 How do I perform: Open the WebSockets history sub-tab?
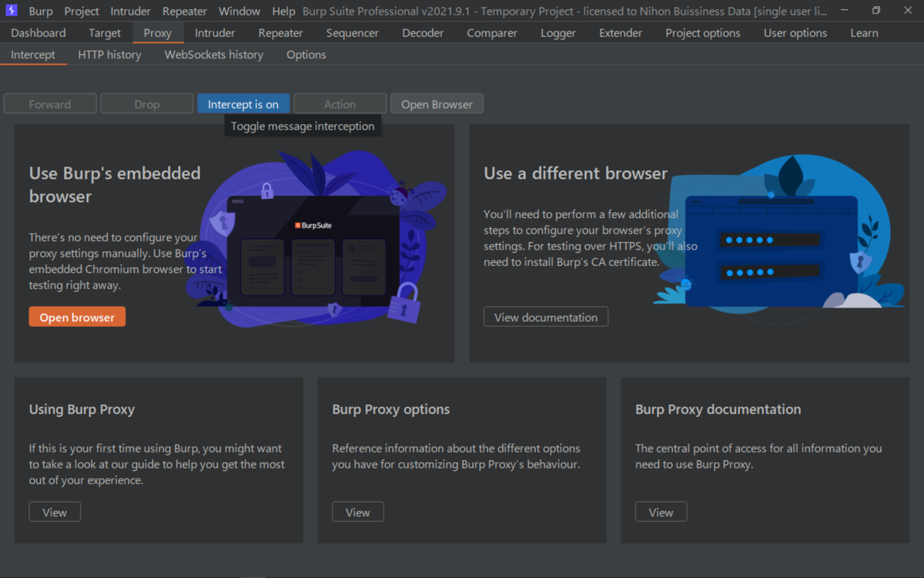(214, 55)
